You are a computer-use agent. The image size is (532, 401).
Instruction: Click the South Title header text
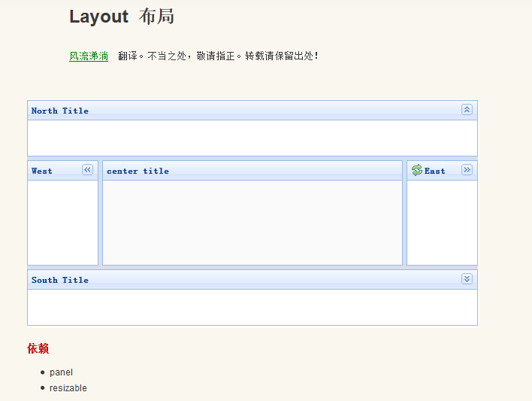59,280
